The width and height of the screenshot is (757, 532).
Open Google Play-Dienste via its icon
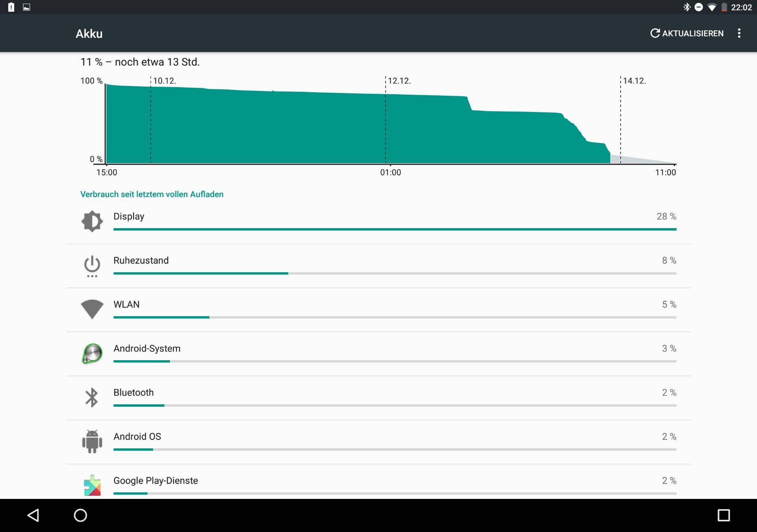click(x=92, y=485)
